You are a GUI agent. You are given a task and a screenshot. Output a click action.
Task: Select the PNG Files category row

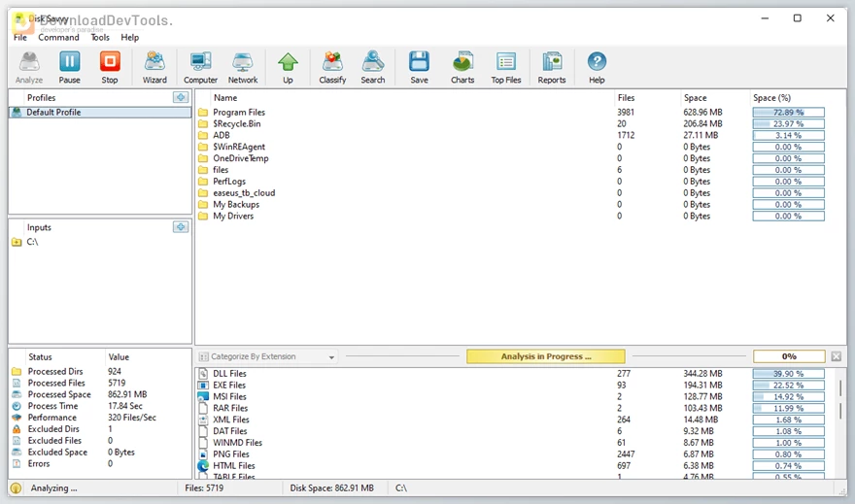[x=513, y=454]
